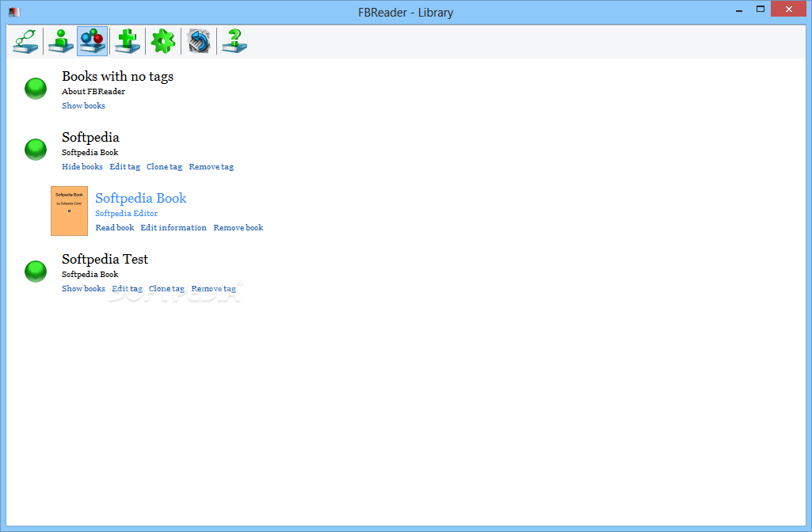Viewport: 812px width, 532px height.
Task: Click the blue return arrow toolbar icon
Action: 199,41
